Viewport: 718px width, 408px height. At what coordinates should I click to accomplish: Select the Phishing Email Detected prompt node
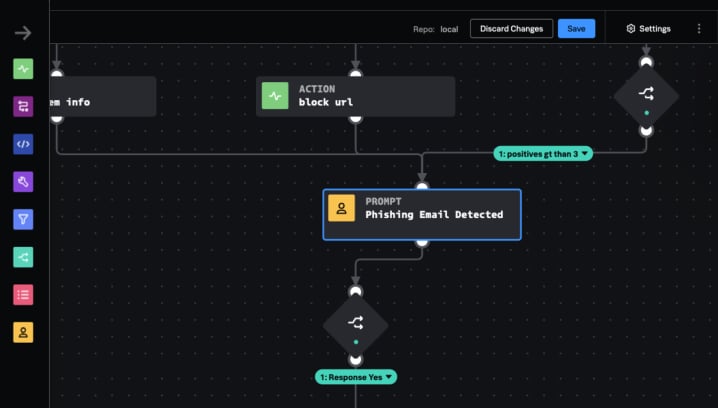pos(421,214)
